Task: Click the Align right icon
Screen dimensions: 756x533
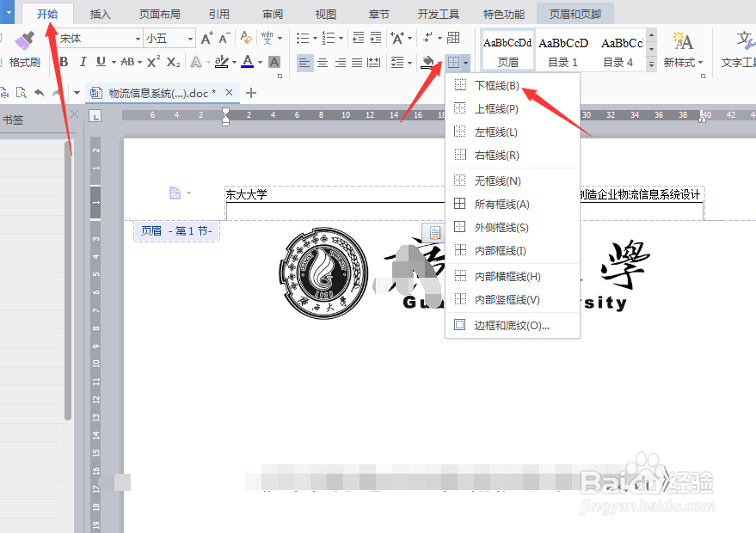Action: point(341,63)
